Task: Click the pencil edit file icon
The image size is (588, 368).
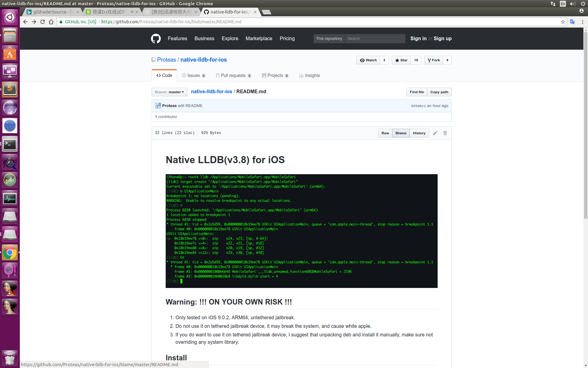Action: click(x=435, y=133)
